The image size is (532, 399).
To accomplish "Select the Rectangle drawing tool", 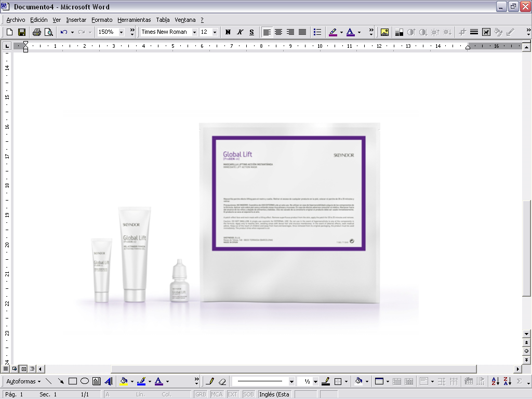I will coord(73,381).
